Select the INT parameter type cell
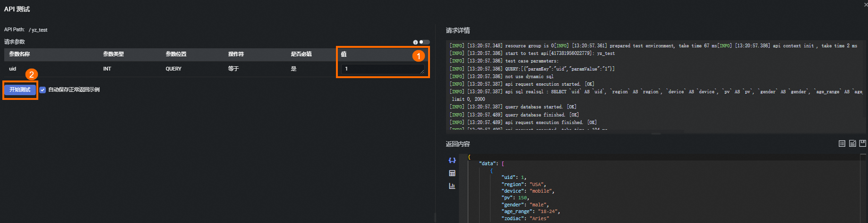 [107, 69]
